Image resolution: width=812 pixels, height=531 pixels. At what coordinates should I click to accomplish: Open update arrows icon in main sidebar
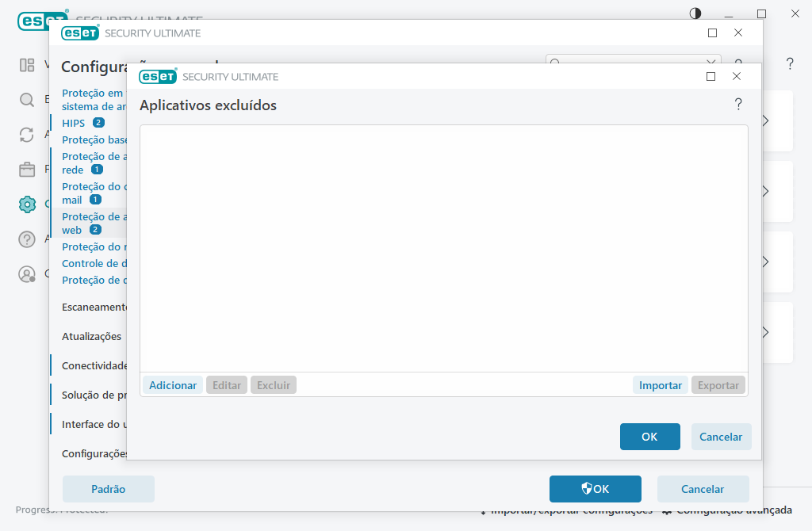click(27, 135)
